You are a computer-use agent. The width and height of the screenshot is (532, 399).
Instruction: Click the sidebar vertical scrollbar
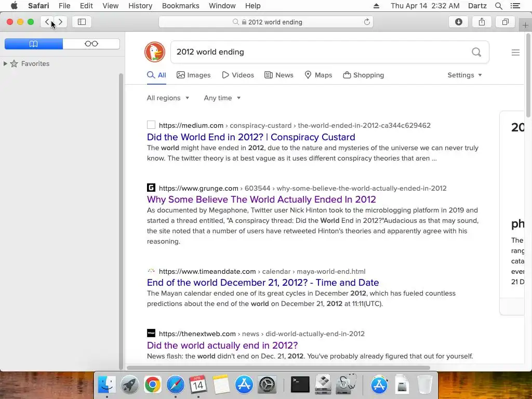[x=121, y=221]
